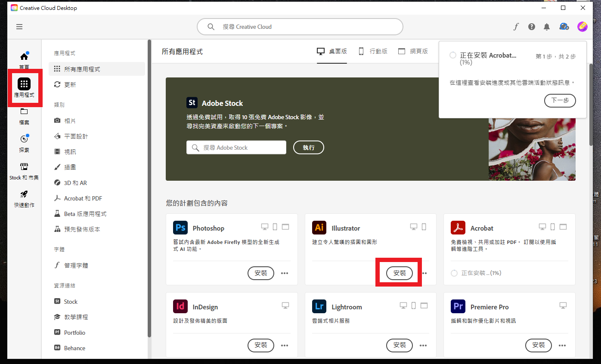This screenshot has height=364, width=601.
Task: Click the fonts 'f' icon in header
Action: tap(516, 27)
